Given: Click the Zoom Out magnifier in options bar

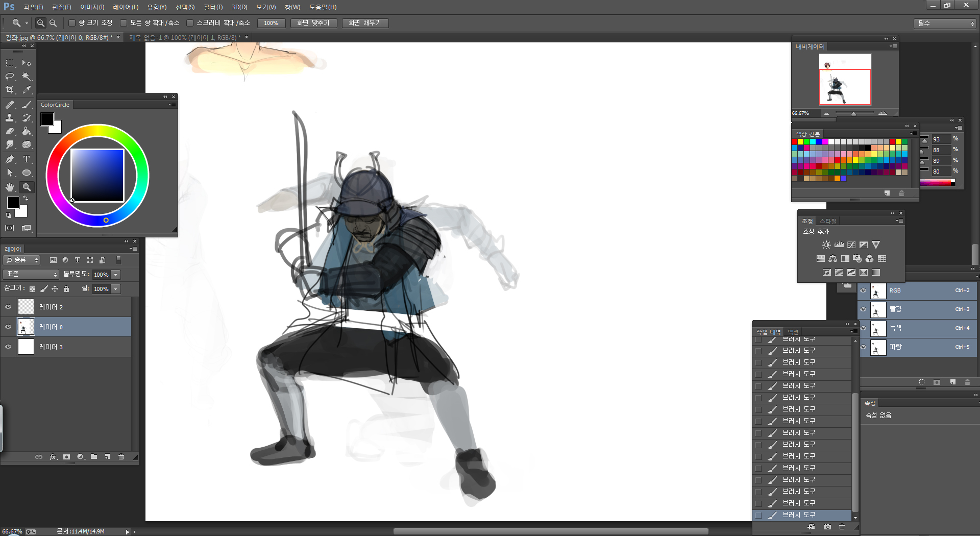Looking at the screenshot, I should 53,23.
